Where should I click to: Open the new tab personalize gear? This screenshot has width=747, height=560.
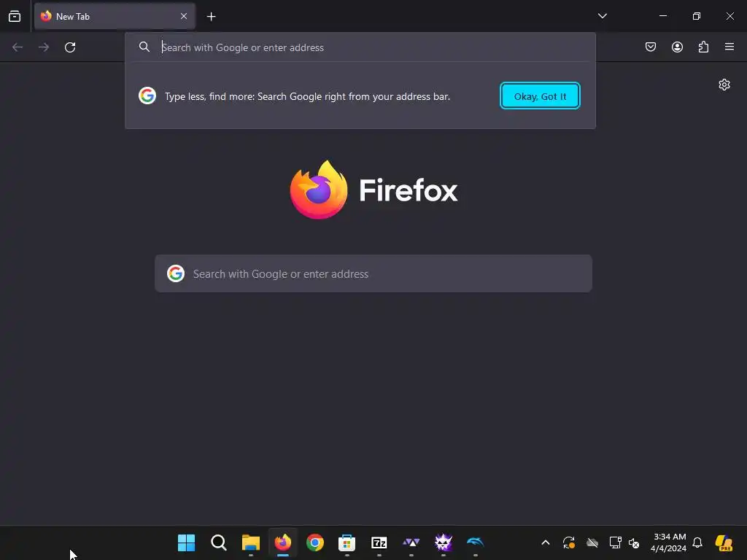pyautogui.click(x=724, y=85)
